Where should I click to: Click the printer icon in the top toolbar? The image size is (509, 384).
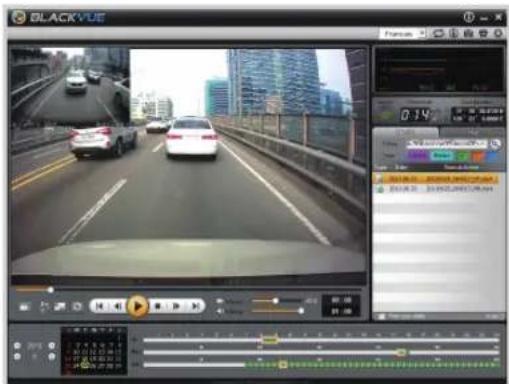484,33
